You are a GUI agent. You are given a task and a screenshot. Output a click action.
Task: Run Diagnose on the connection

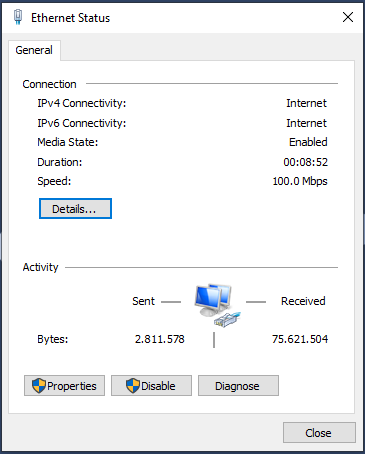(x=238, y=386)
